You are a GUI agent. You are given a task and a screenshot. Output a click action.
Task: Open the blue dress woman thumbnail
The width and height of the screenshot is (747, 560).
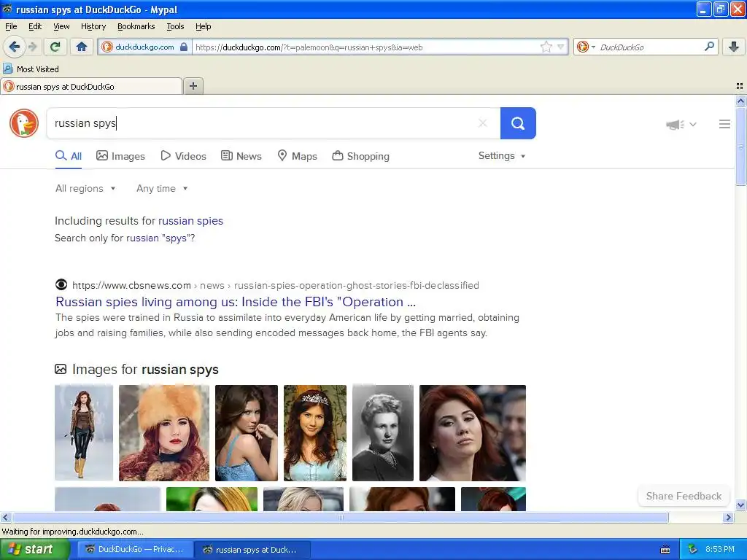click(x=247, y=433)
